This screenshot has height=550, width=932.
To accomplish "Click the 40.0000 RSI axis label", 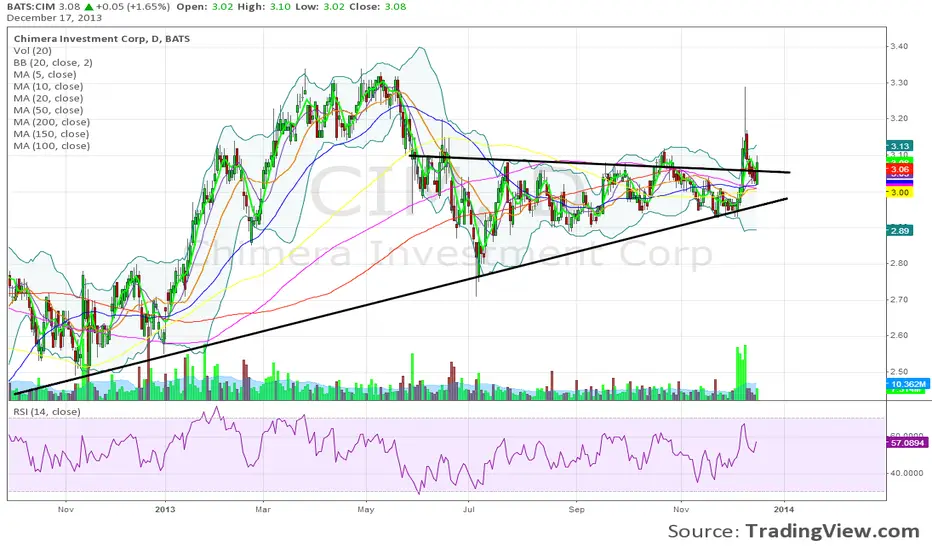I will (x=907, y=473).
